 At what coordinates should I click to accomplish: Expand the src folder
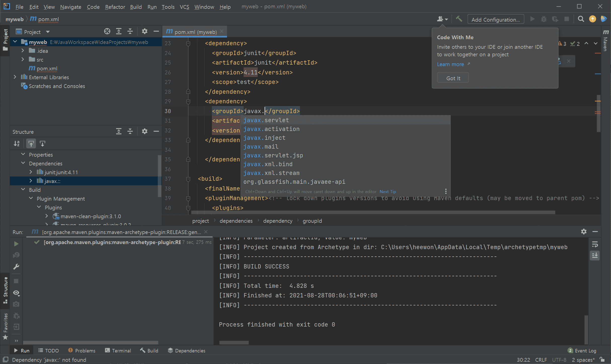(23, 59)
